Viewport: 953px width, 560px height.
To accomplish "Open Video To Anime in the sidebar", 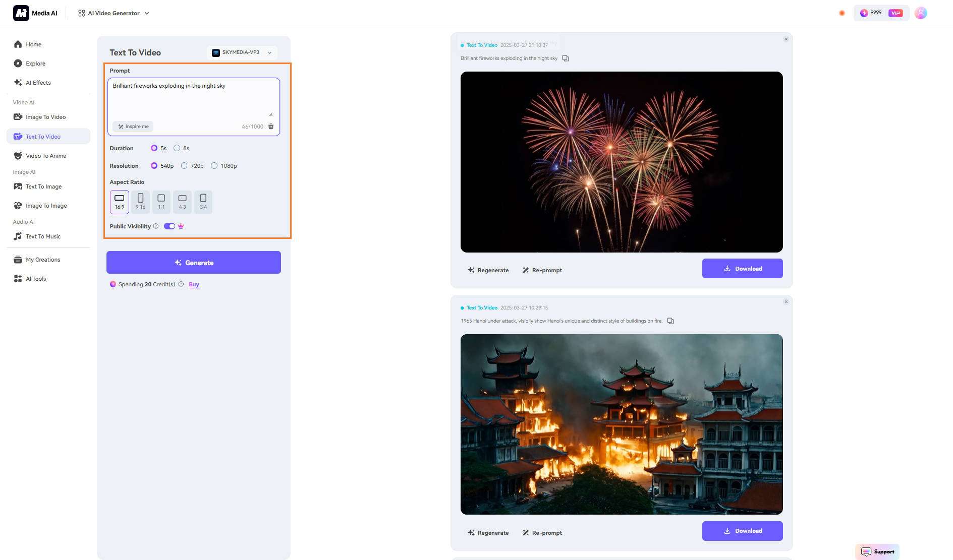I will pyautogui.click(x=48, y=156).
